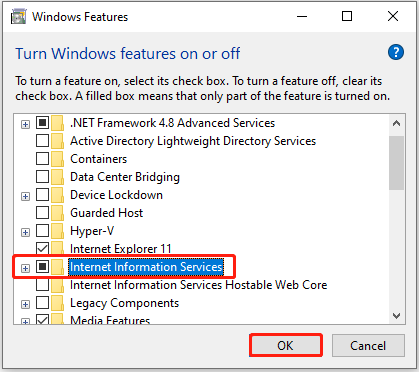Enable the Data Center Bridging checkbox

[42, 177]
